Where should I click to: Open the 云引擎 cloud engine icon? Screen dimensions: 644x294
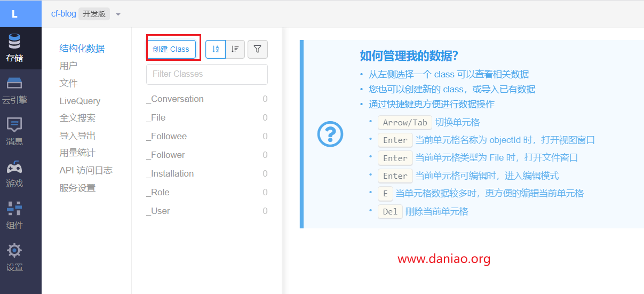coord(14,84)
